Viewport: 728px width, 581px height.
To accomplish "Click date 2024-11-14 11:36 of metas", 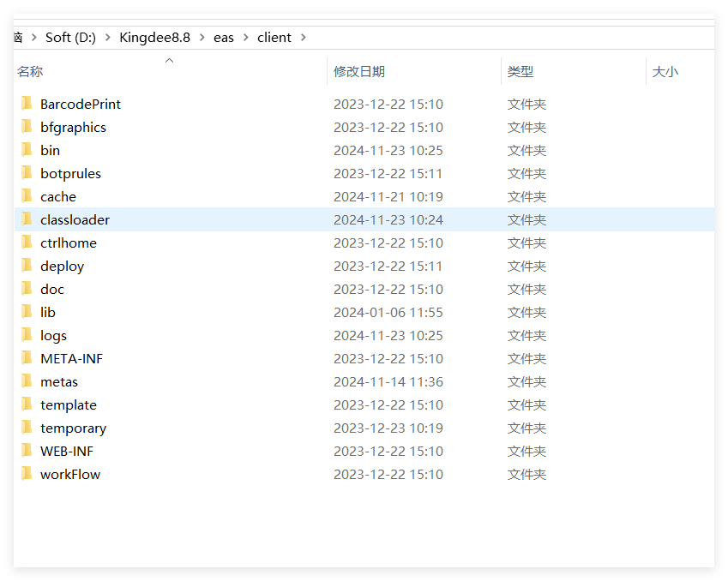I will (388, 382).
